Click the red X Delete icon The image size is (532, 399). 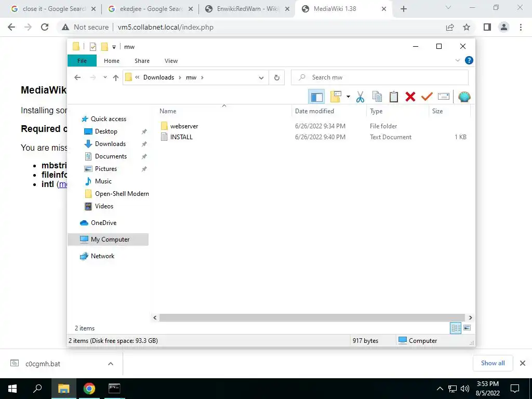pos(410,97)
